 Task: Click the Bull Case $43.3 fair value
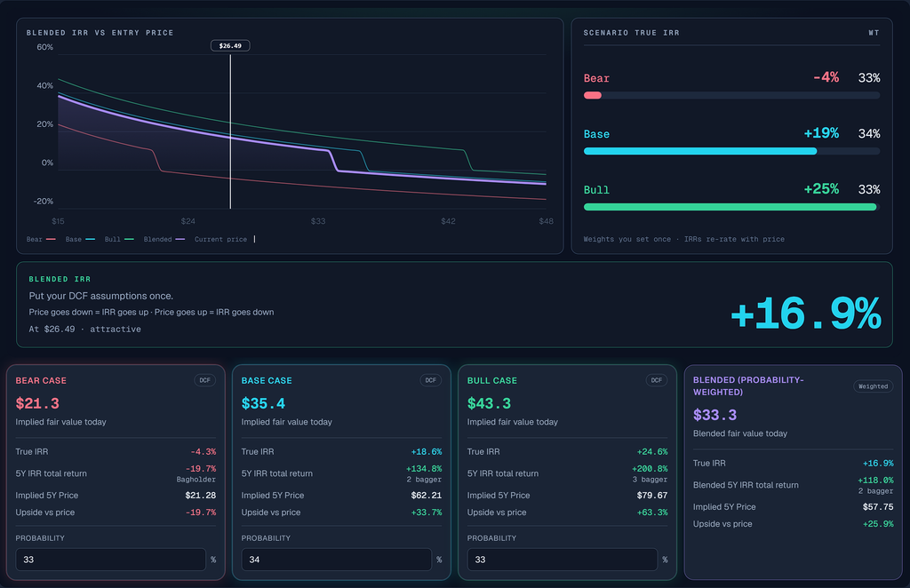[x=489, y=403]
